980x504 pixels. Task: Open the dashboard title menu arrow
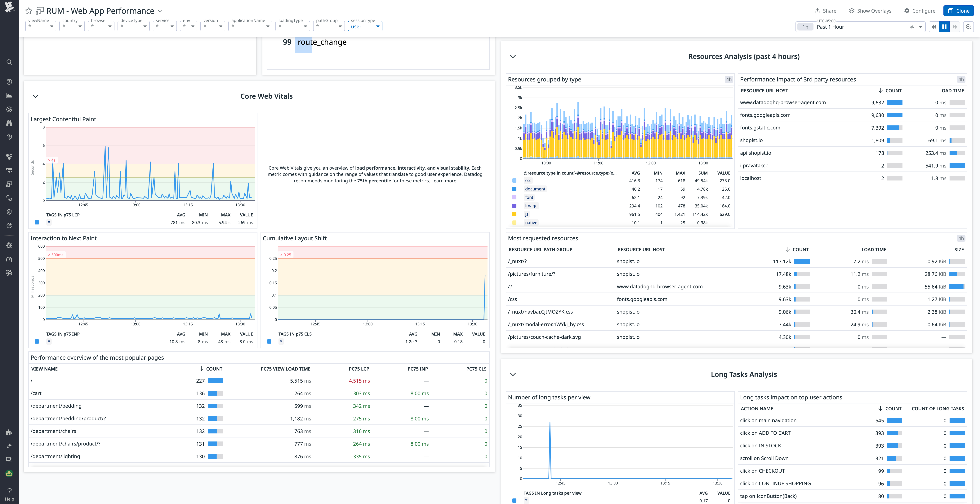click(159, 11)
